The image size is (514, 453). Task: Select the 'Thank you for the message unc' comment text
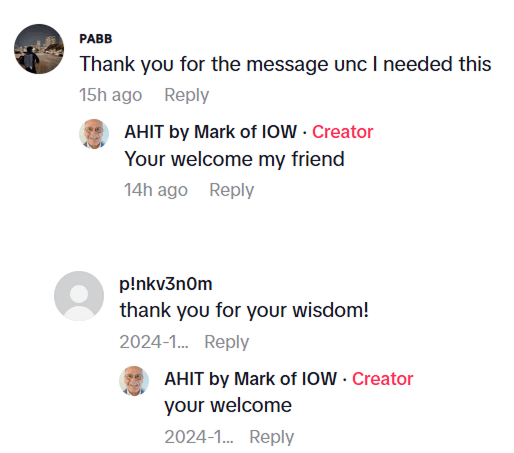pos(285,64)
